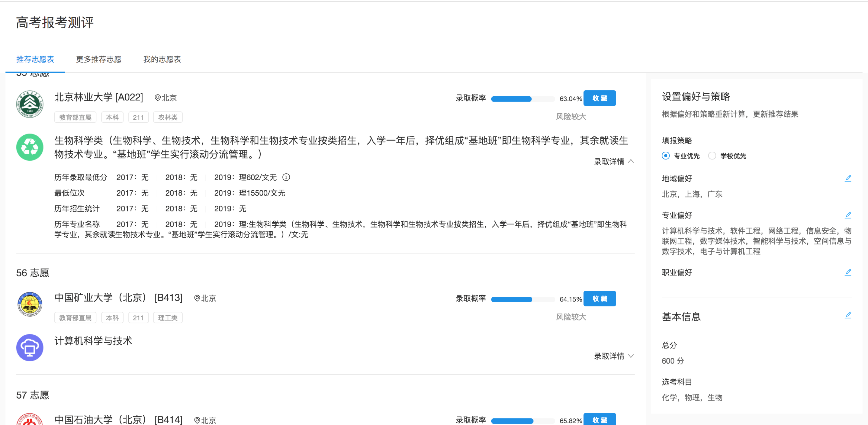
Task: Click the purple computer science major icon
Action: 30,348
